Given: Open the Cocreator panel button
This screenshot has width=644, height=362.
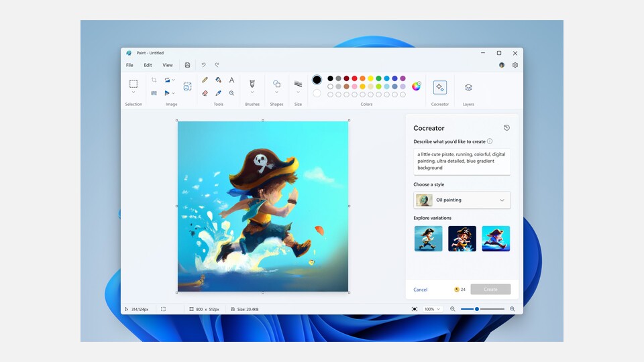Looking at the screenshot, I should (439, 87).
